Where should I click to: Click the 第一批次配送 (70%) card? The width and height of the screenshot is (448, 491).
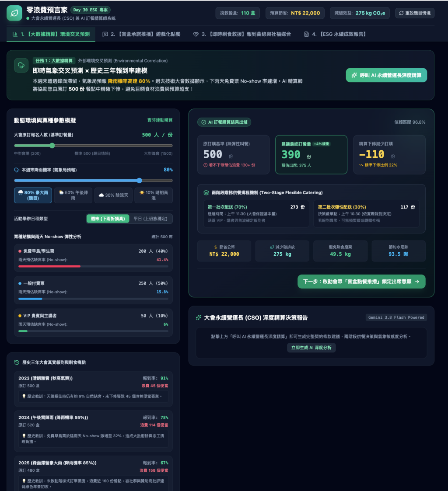coord(256,214)
